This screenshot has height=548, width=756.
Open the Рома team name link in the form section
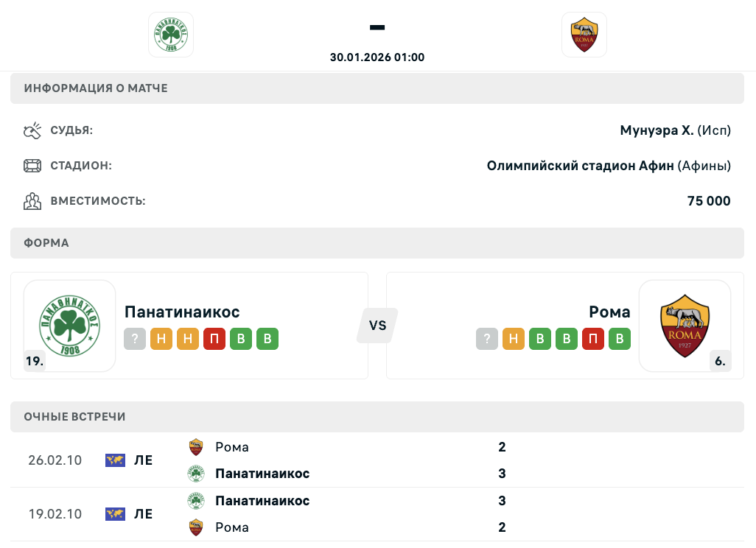click(609, 312)
